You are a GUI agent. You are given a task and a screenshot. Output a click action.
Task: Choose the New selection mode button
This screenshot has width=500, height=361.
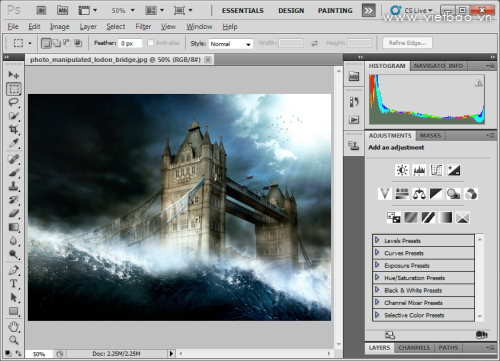pyautogui.click(x=46, y=43)
